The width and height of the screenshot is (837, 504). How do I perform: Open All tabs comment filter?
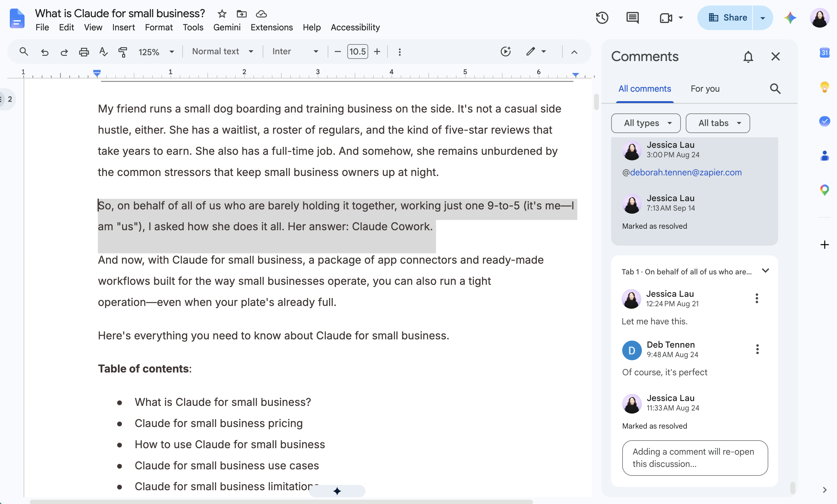pos(717,123)
